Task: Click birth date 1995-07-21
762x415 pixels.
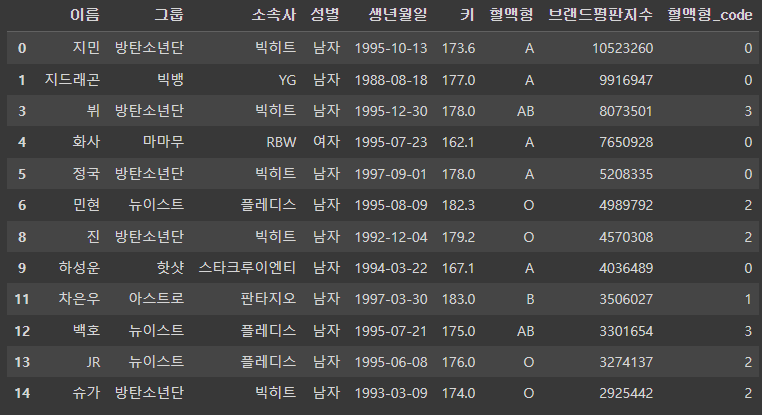Action: [391, 331]
